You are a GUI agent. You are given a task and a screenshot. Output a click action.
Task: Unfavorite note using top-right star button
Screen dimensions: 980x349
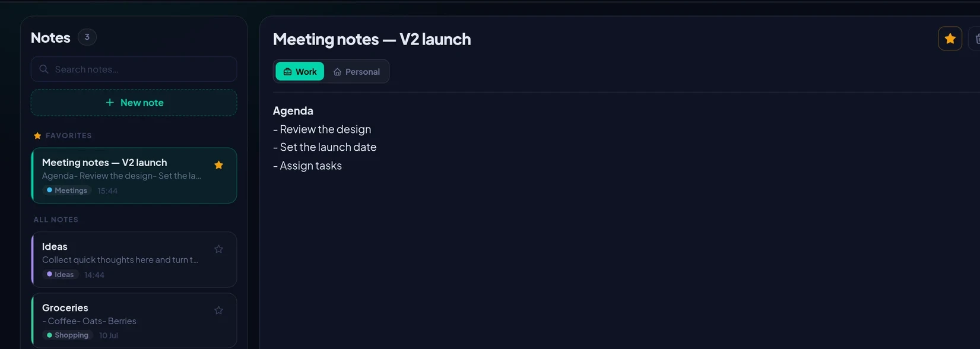coord(950,39)
